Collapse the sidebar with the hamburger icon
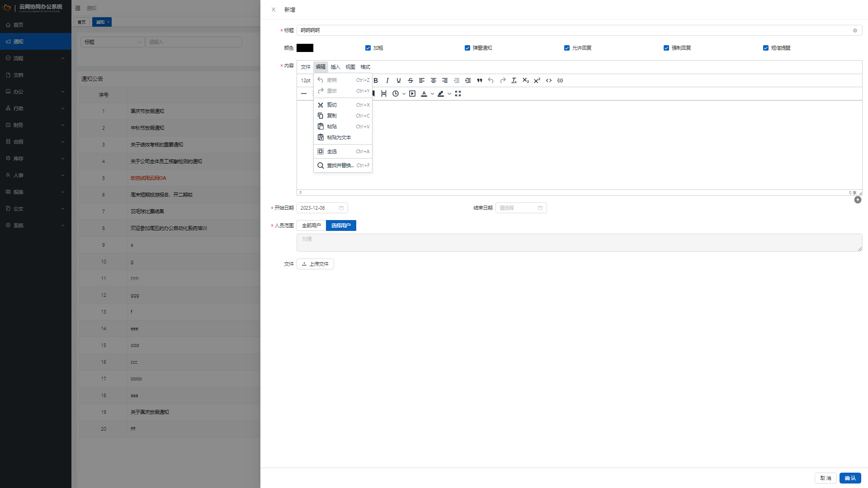This screenshot has height=488, width=868. (x=78, y=8)
